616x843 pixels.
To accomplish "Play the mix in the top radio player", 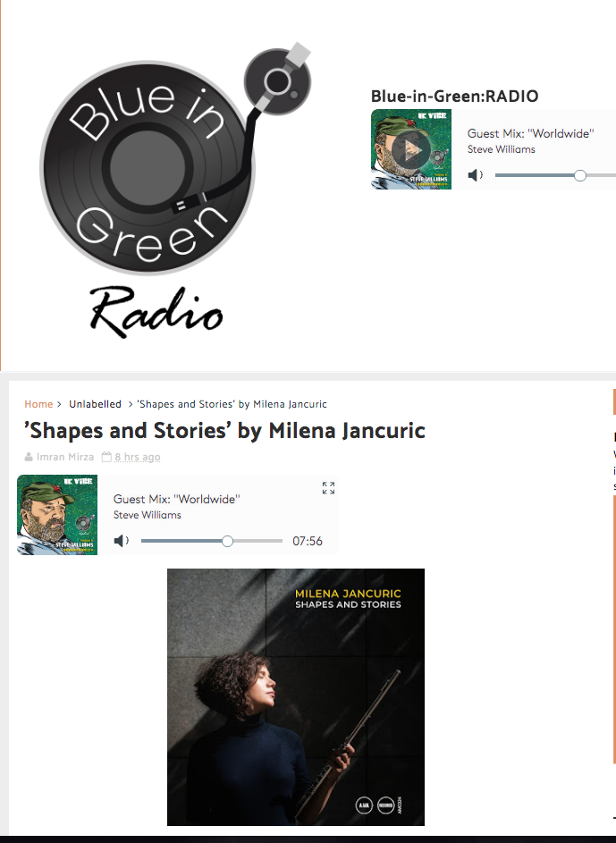I will click(410, 149).
